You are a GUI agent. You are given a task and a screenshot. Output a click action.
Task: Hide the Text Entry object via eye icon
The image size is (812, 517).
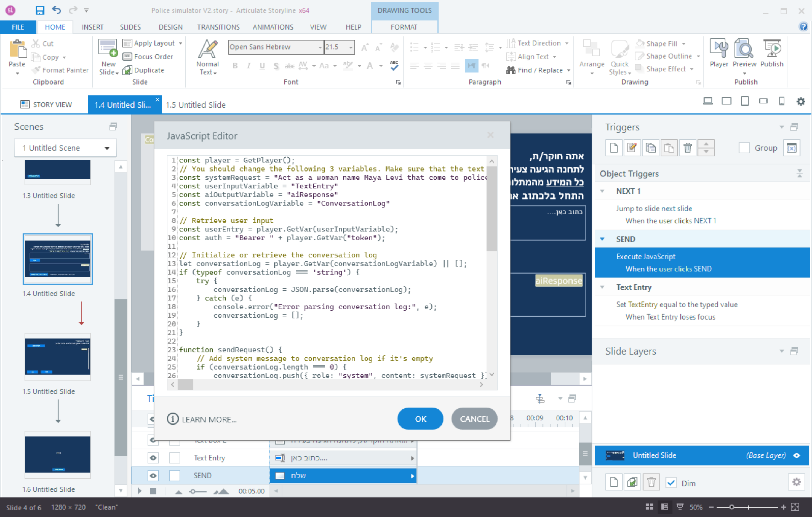[x=153, y=458]
